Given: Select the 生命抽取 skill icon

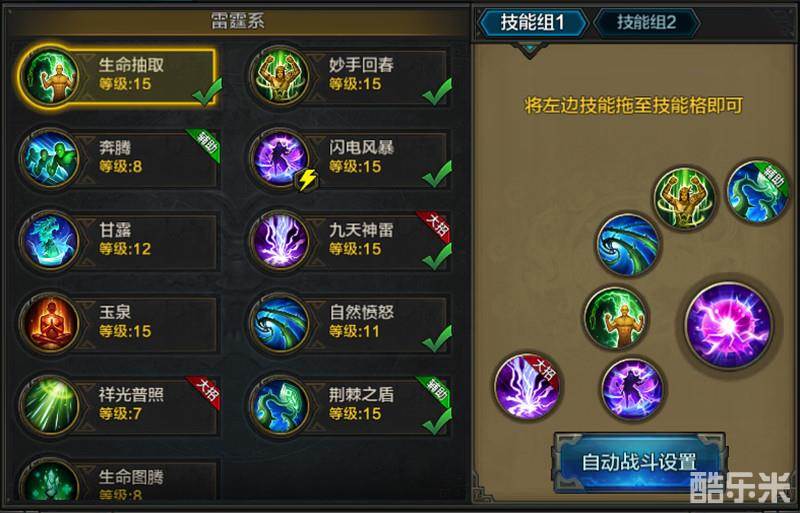Looking at the screenshot, I should [x=50, y=77].
